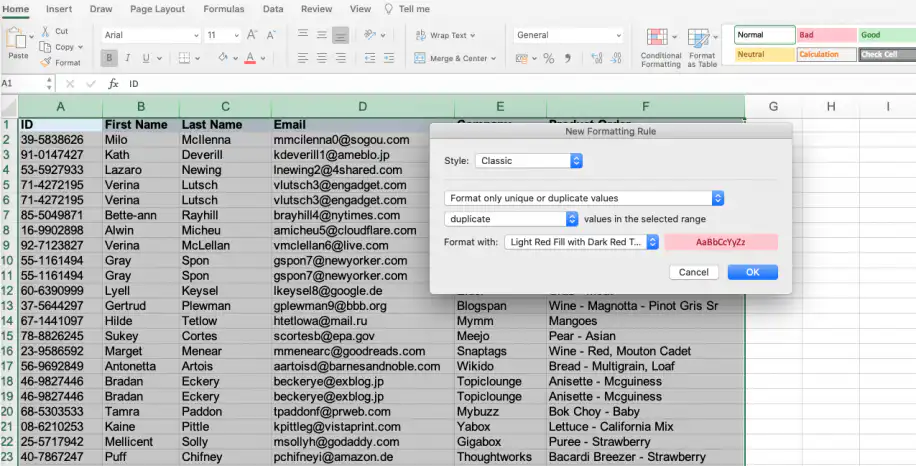Switch to the Review tab
Image resolution: width=916 pixels, height=466 pixels.
point(316,9)
